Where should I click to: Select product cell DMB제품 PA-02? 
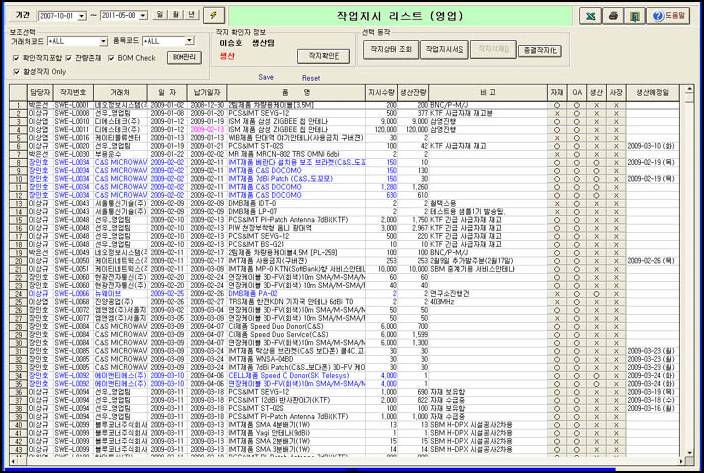[x=296, y=293]
